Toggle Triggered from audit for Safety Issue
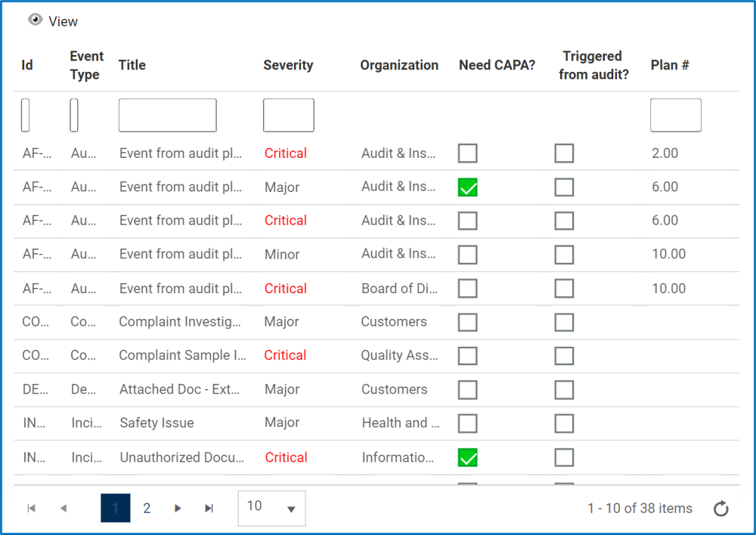Image resolution: width=756 pixels, height=535 pixels. (564, 423)
